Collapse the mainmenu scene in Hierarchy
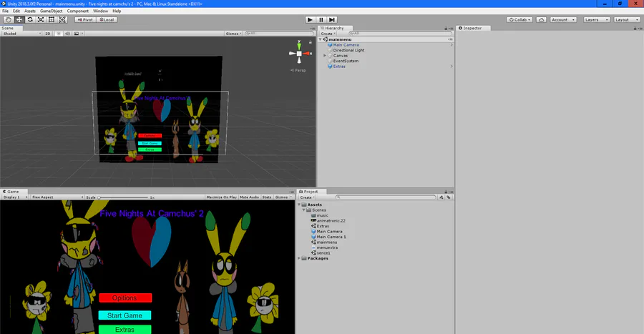The width and height of the screenshot is (644, 334). (321, 39)
